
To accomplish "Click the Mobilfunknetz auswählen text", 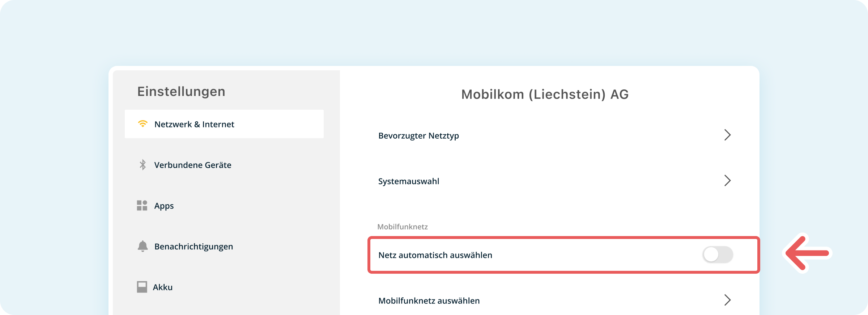I will (429, 301).
